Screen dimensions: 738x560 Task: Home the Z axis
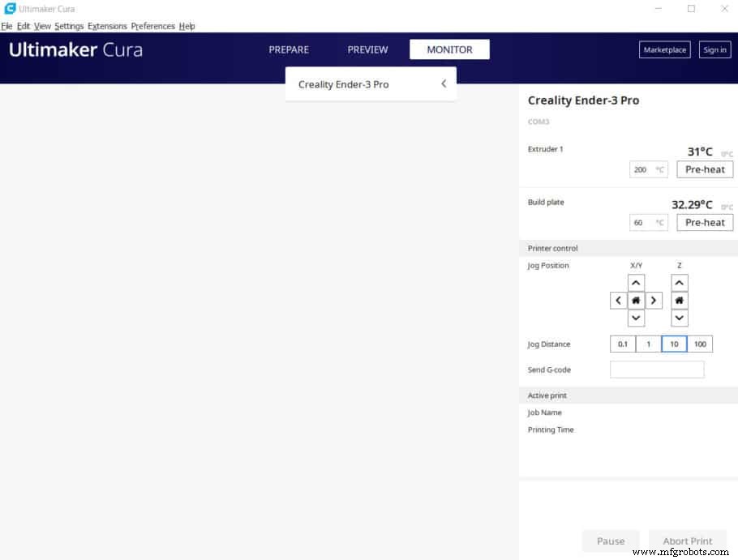coord(680,301)
